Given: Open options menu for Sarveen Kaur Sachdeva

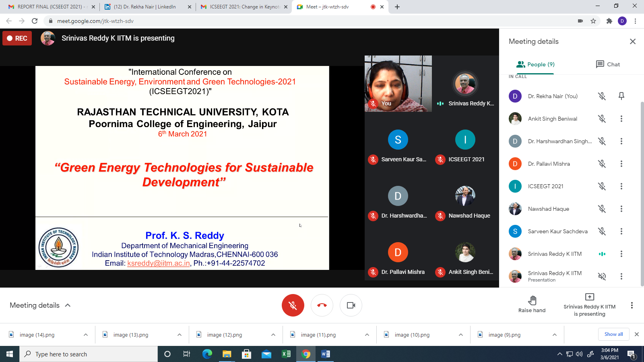Looking at the screenshot, I should click(x=621, y=231).
